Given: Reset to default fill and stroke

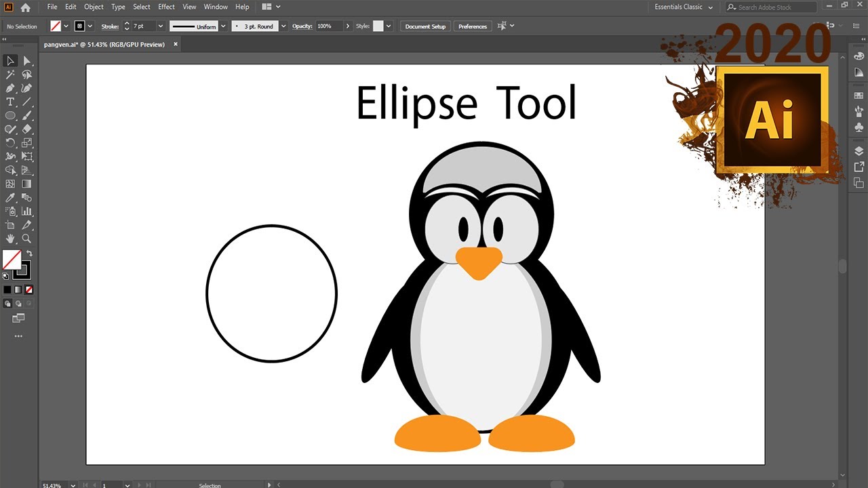Looking at the screenshot, I should [5, 276].
